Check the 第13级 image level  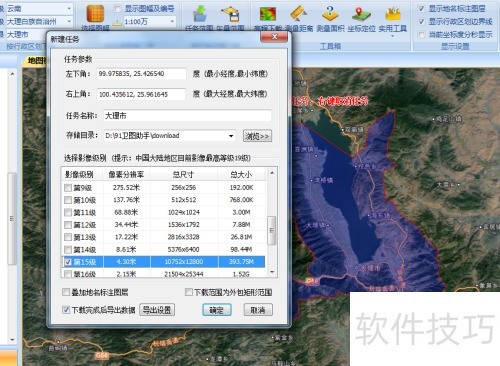(x=68, y=237)
